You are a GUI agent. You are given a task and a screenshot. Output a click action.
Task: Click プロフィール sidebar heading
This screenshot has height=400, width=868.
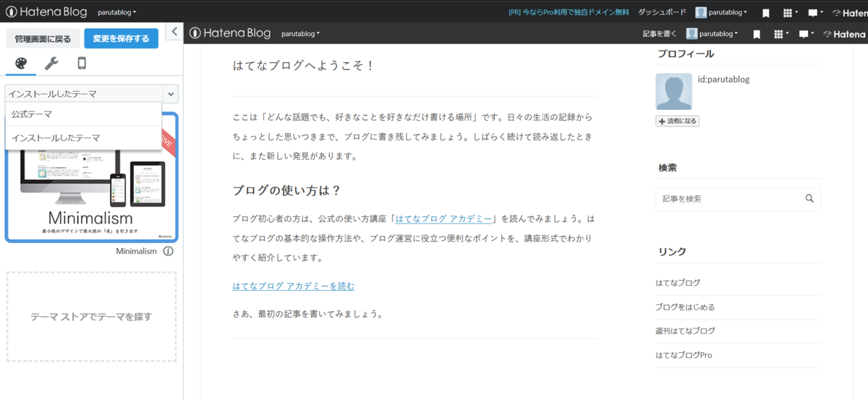[685, 54]
